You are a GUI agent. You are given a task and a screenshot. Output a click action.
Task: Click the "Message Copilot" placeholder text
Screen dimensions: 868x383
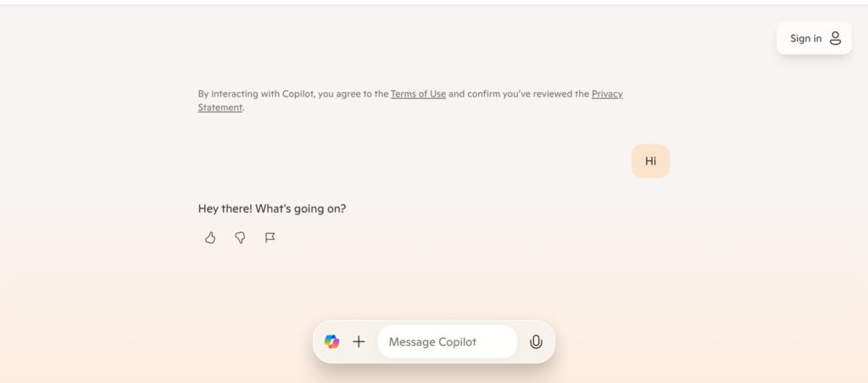point(432,341)
